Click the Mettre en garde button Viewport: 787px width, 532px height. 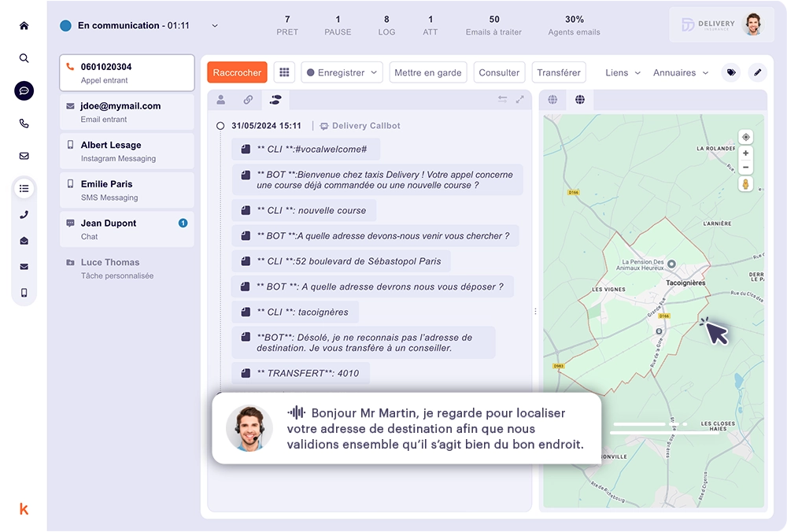[x=428, y=72]
